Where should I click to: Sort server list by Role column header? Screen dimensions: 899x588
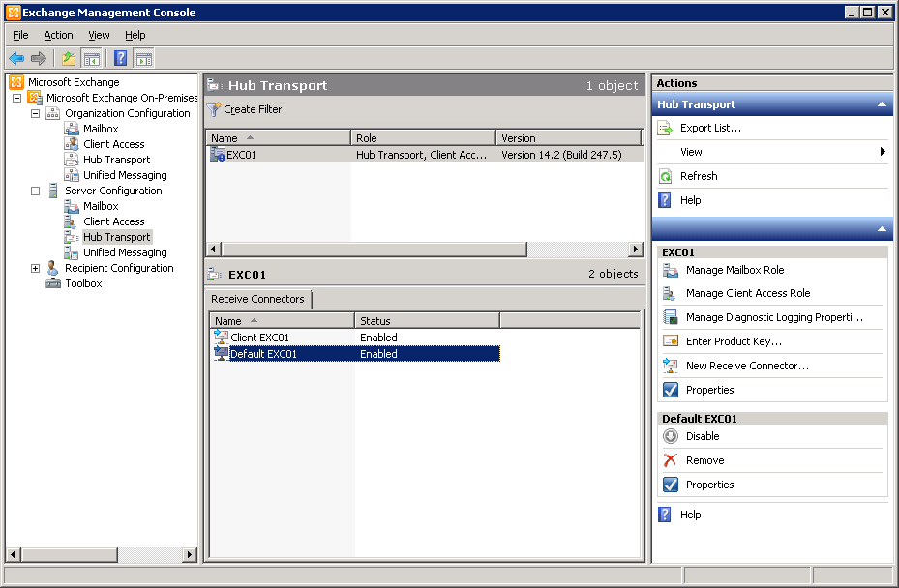pyautogui.click(x=423, y=138)
